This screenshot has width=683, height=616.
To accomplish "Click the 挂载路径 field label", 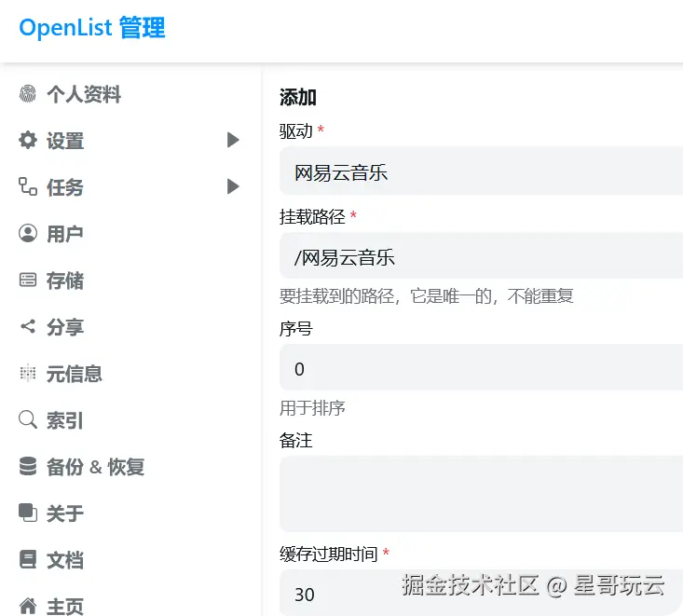I will pyautogui.click(x=312, y=216).
